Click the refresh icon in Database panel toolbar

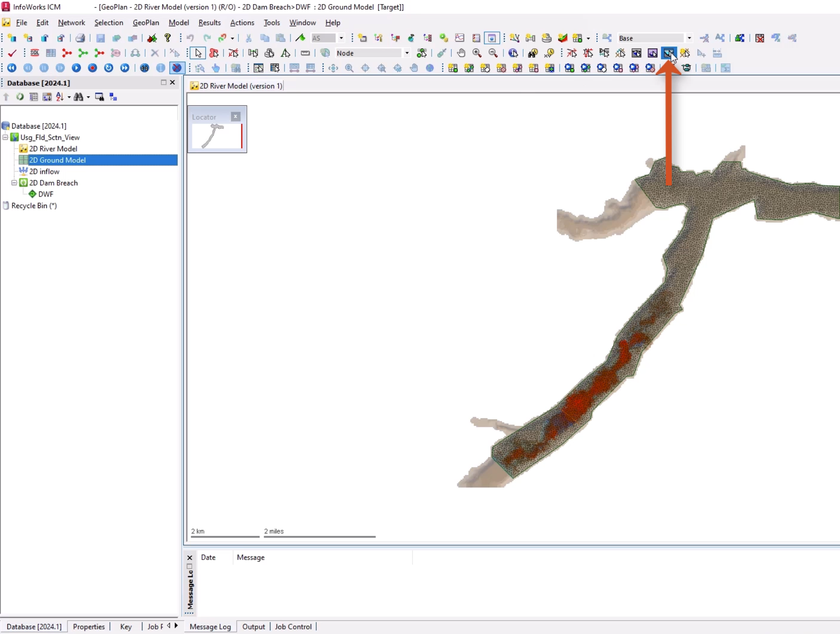click(x=20, y=97)
